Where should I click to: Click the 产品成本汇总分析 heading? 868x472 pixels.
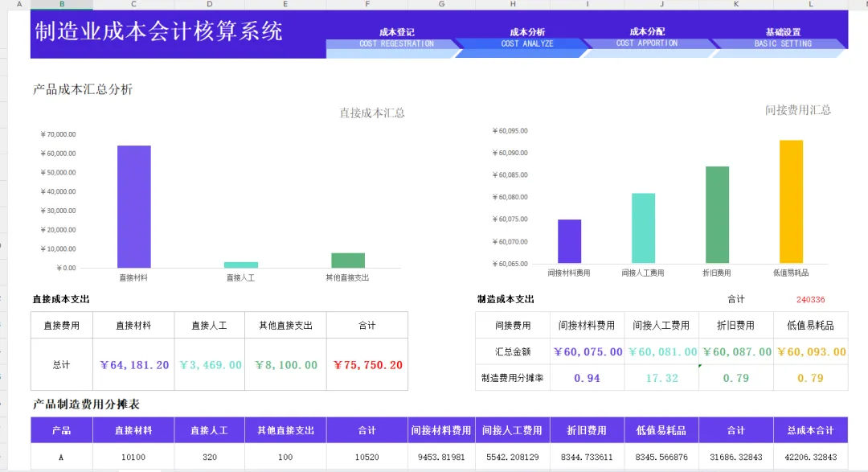coord(83,89)
